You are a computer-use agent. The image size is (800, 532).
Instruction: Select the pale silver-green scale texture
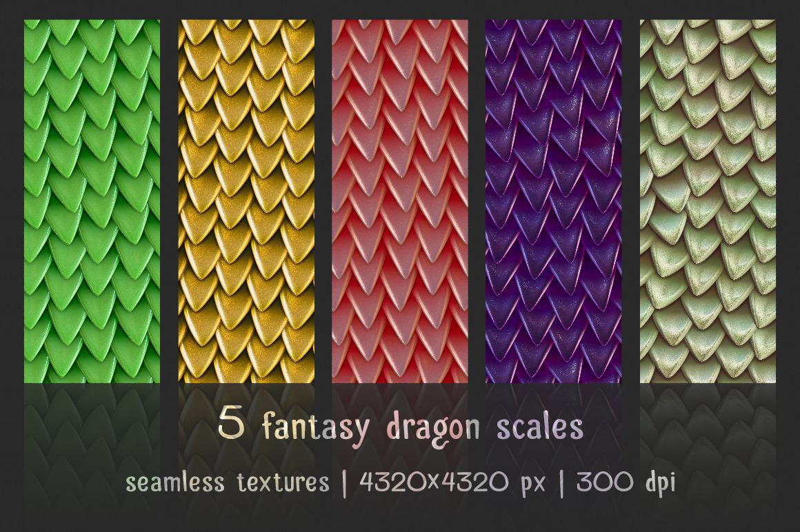tap(708, 201)
